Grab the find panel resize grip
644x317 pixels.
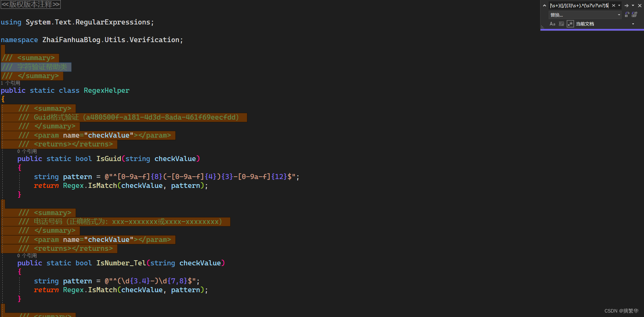(542, 27)
